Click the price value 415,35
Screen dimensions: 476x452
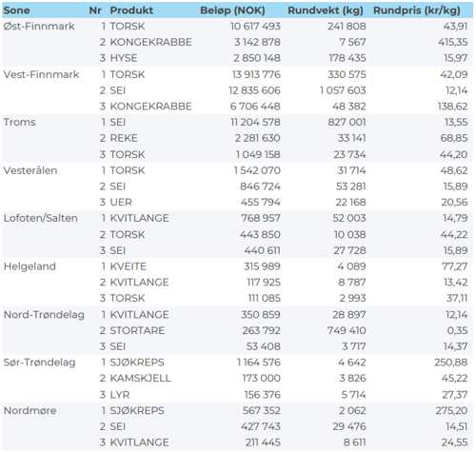coord(452,42)
